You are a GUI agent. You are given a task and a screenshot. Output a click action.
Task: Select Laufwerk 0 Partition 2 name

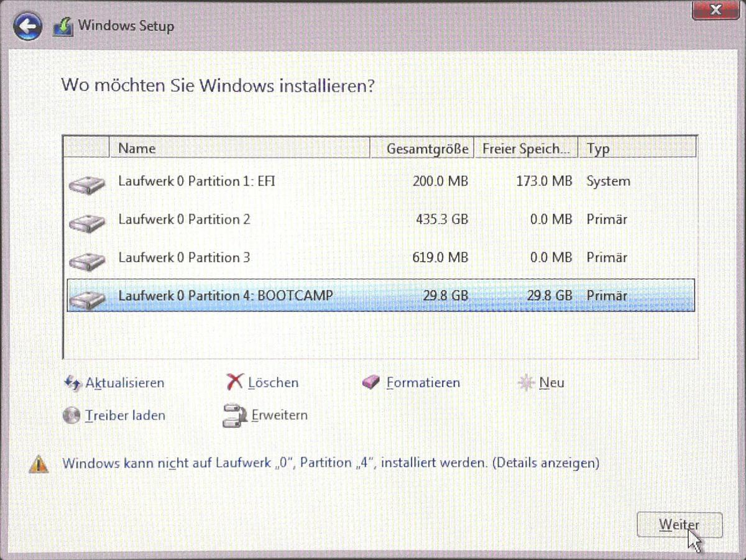(184, 219)
